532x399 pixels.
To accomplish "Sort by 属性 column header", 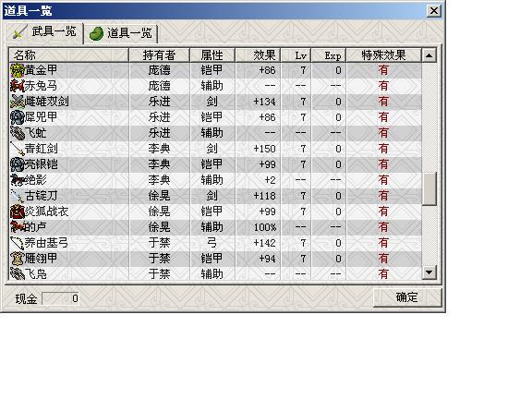I will (212, 55).
